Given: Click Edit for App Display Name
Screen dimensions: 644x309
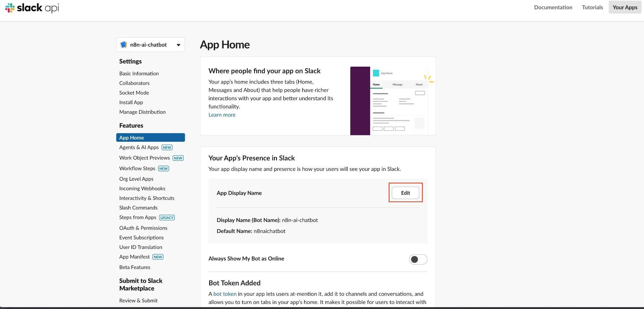Looking at the screenshot, I should pyautogui.click(x=405, y=193).
